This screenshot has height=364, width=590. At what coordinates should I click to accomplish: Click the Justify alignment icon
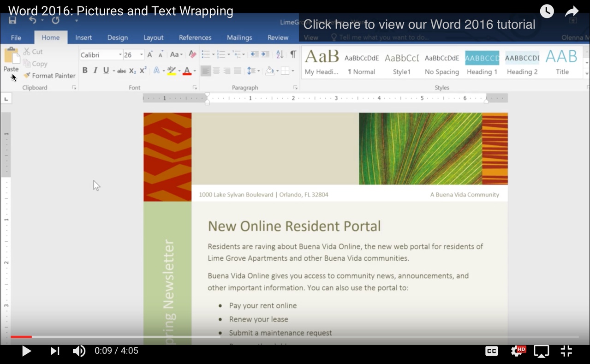tap(238, 71)
